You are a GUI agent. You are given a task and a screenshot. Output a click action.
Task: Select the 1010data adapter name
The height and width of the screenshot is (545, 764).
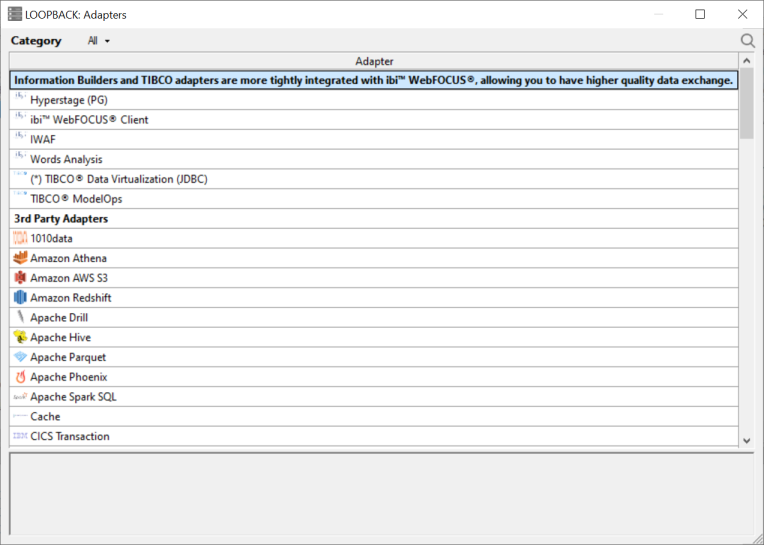point(51,239)
